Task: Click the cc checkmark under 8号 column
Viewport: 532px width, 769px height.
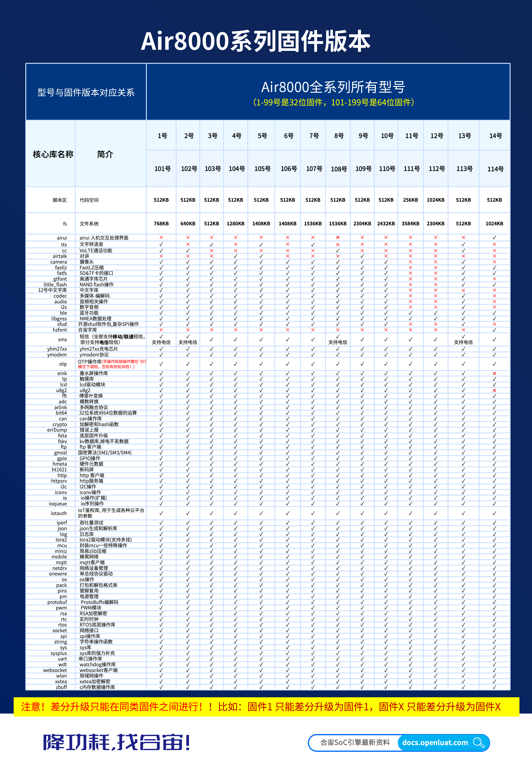Action: point(338,250)
